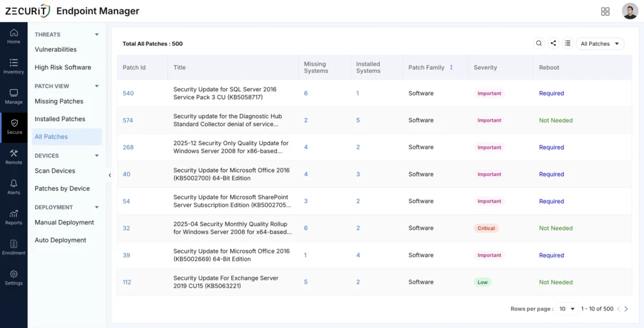
Task: Open High Risk Software menu item
Action: [x=63, y=67]
